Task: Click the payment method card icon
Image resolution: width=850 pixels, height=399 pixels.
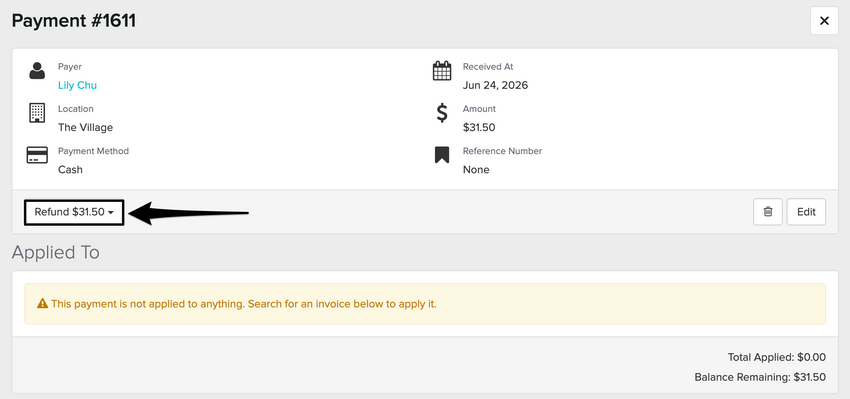Action: tap(37, 155)
